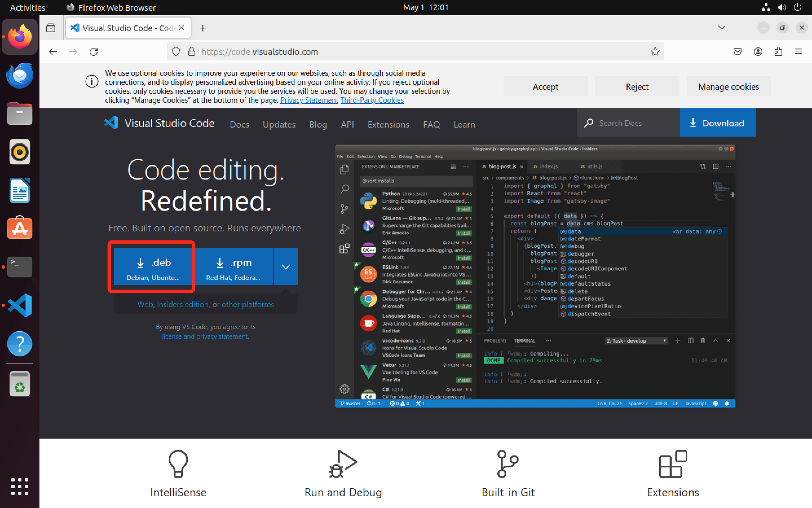
Task: Open the Web edition link
Action: click(145, 305)
